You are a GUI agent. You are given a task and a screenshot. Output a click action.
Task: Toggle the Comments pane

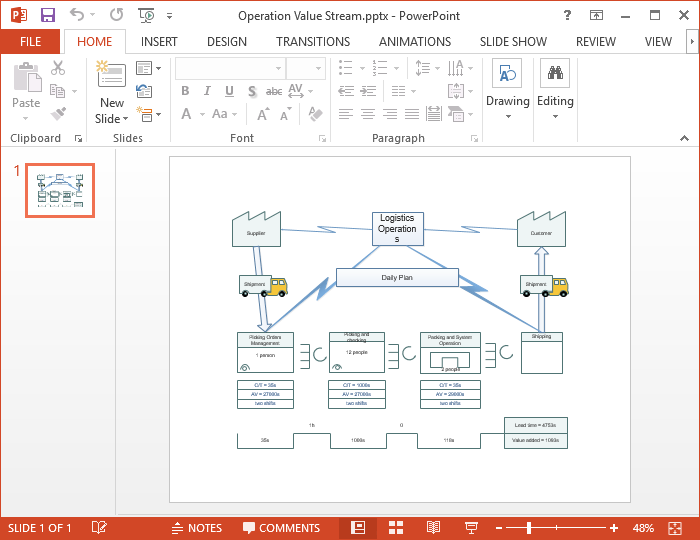(x=281, y=528)
